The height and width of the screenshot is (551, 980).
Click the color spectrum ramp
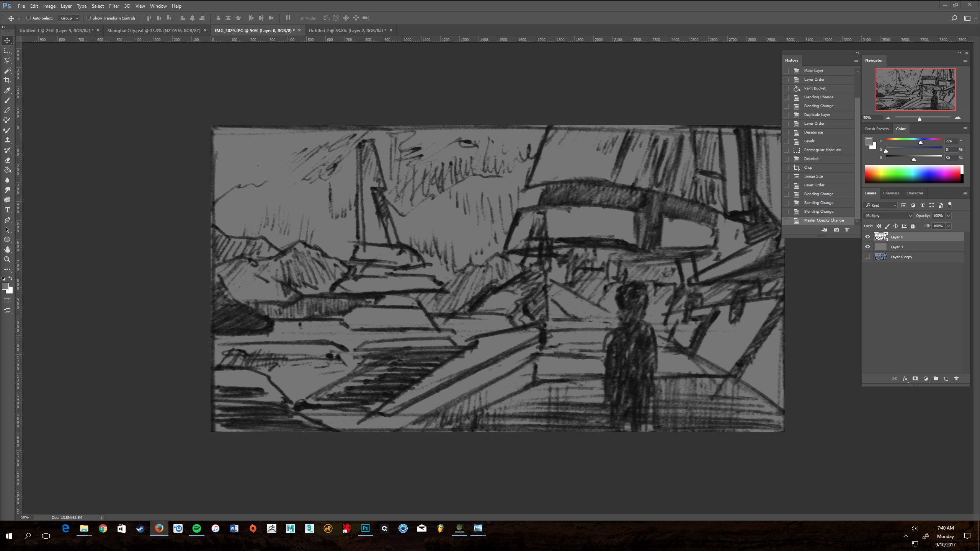click(914, 174)
